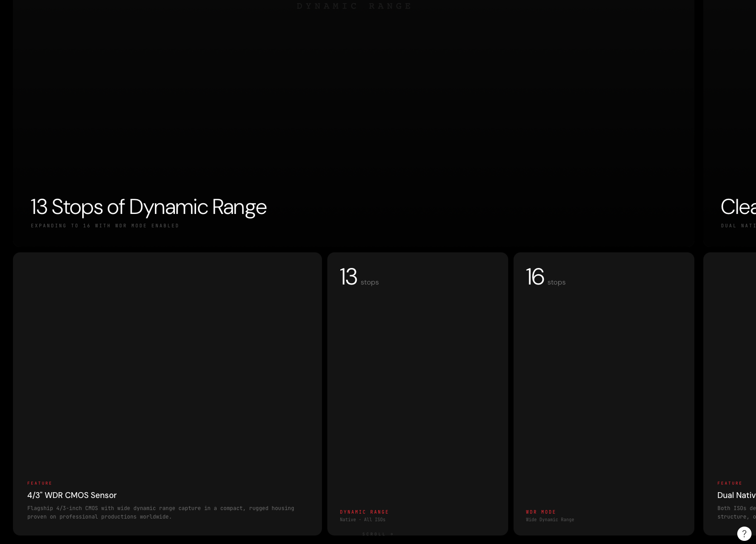
Task: Click the 4/3" WDR CMOS Sensor title
Action: pyautogui.click(x=72, y=495)
